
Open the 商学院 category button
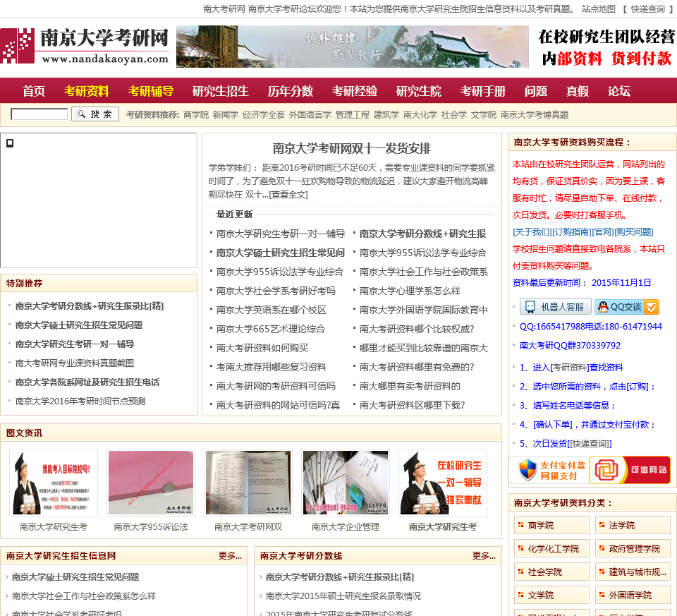coord(551,525)
